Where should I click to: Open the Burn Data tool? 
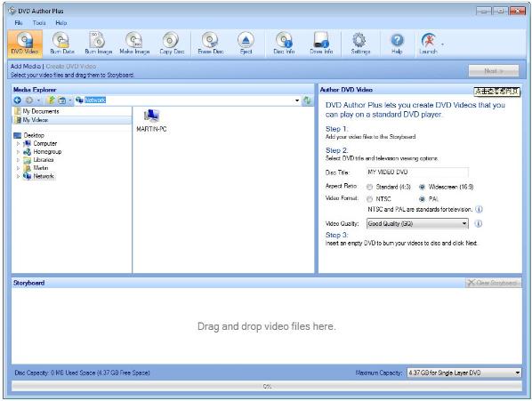[x=62, y=44]
